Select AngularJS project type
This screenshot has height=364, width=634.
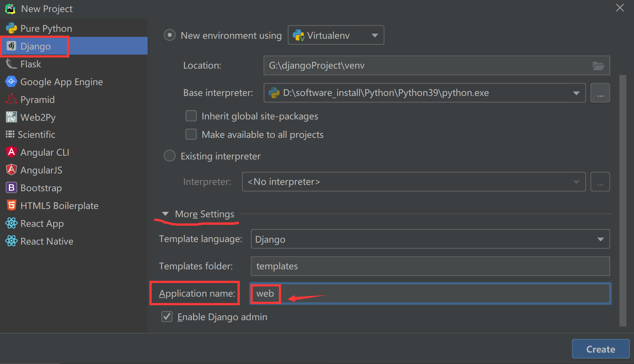pos(74,170)
